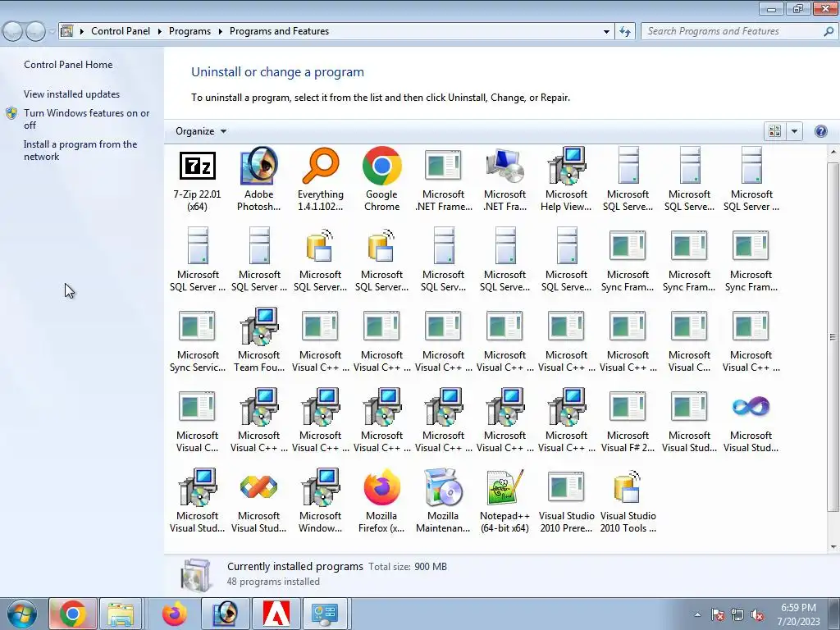Click the scroll up arrow of program list

[x=833, y=152]
